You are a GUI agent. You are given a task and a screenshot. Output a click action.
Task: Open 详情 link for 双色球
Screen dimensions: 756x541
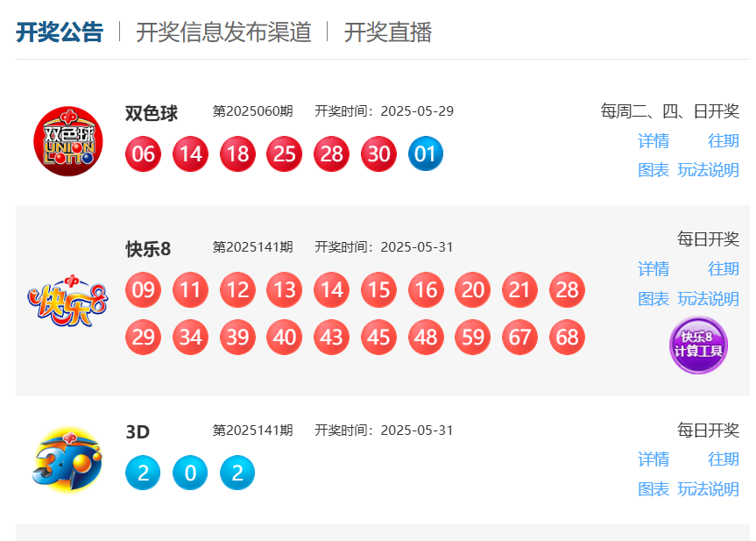click(654, 141)
